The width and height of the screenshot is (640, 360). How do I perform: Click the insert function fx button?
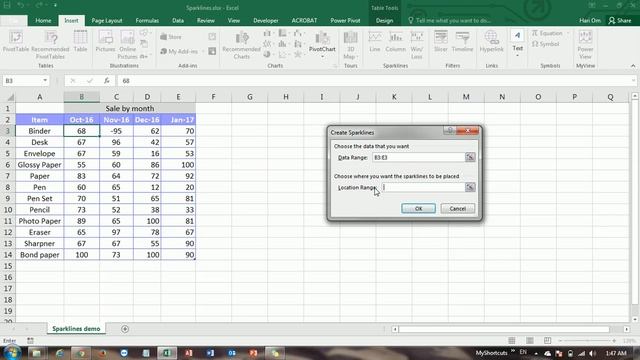[x=107, y=81]
